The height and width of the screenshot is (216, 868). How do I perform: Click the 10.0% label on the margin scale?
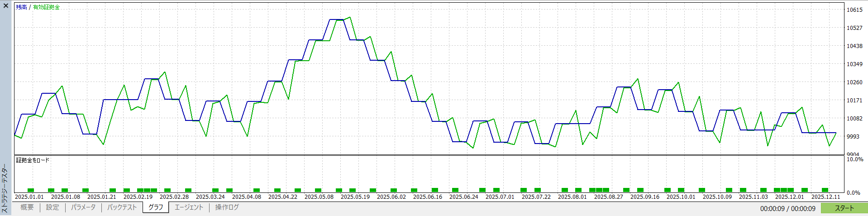(855, 159)
